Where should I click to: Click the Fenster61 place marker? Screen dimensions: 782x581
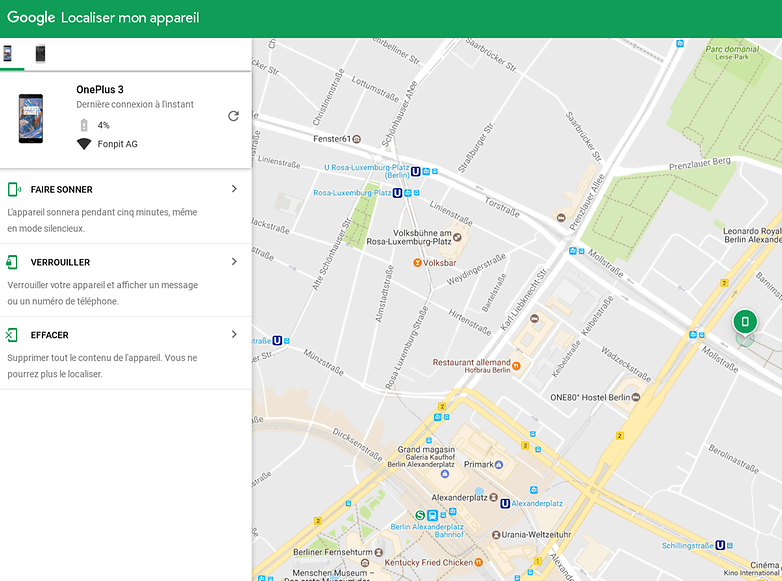[357, 139]
